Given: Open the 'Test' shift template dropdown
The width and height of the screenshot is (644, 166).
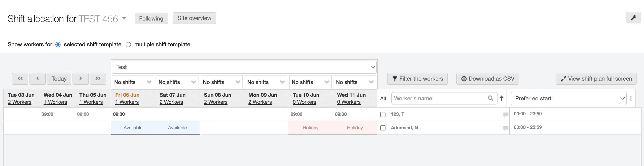Looking at the screenshot, I should click(244, 67).
